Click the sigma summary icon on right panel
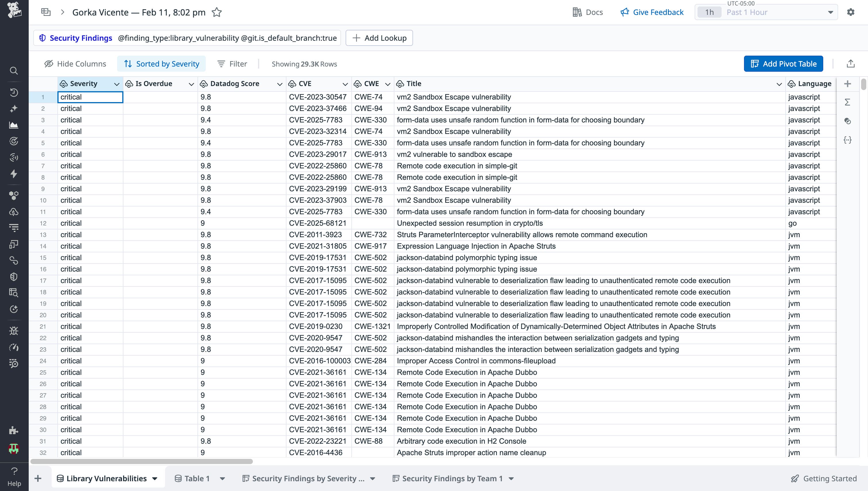Screen dimensions: 868x491 coord(848,102)
